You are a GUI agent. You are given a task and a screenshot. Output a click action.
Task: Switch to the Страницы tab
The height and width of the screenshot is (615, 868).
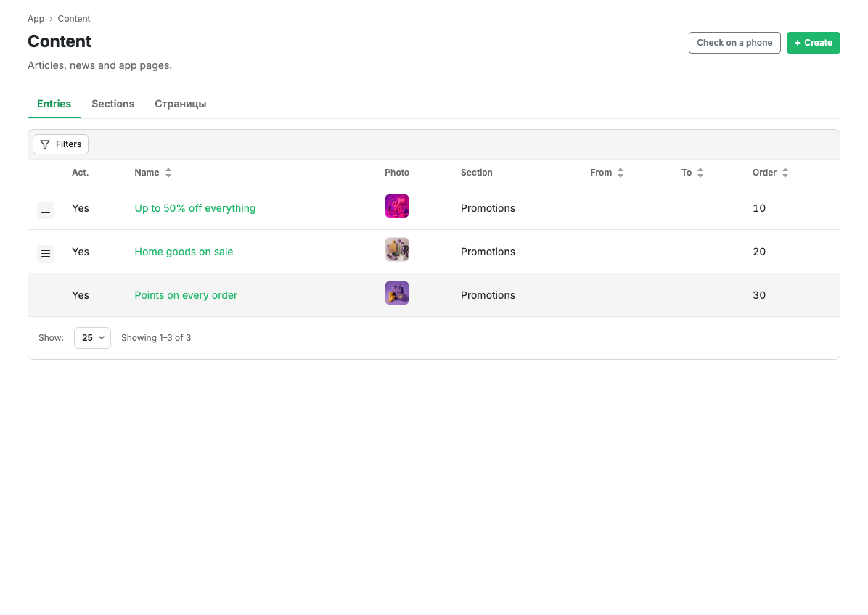(x=181, y=104)
